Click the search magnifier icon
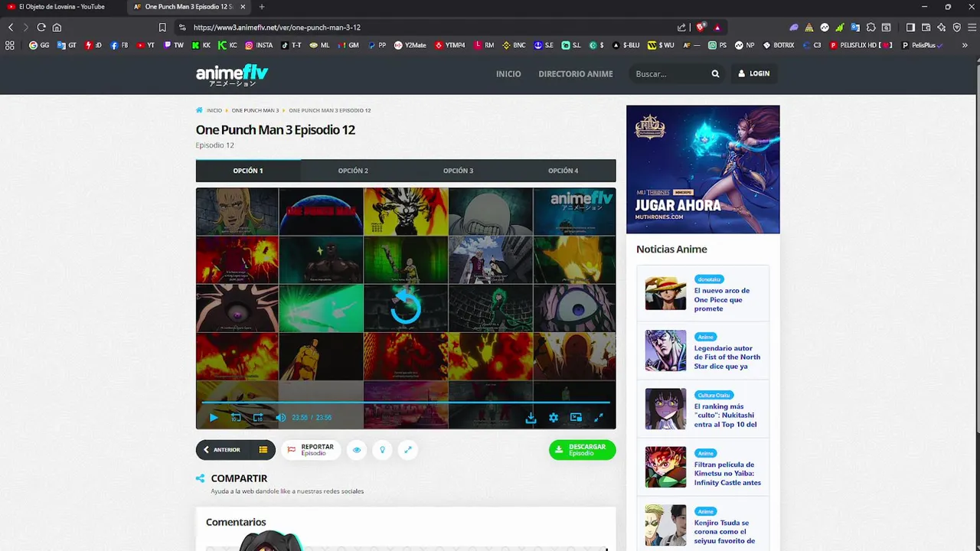980x551 pixels. coord(715,74)
